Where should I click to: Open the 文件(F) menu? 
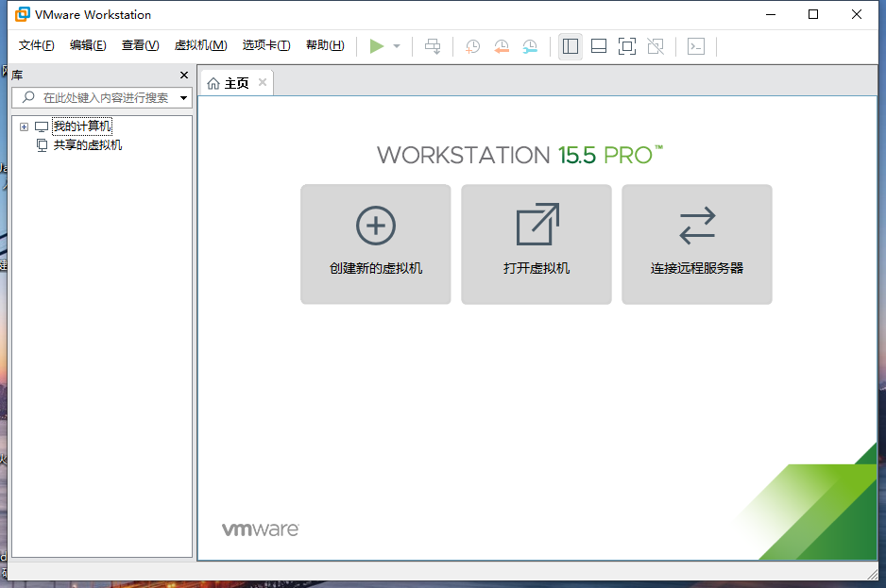(36, 45)
